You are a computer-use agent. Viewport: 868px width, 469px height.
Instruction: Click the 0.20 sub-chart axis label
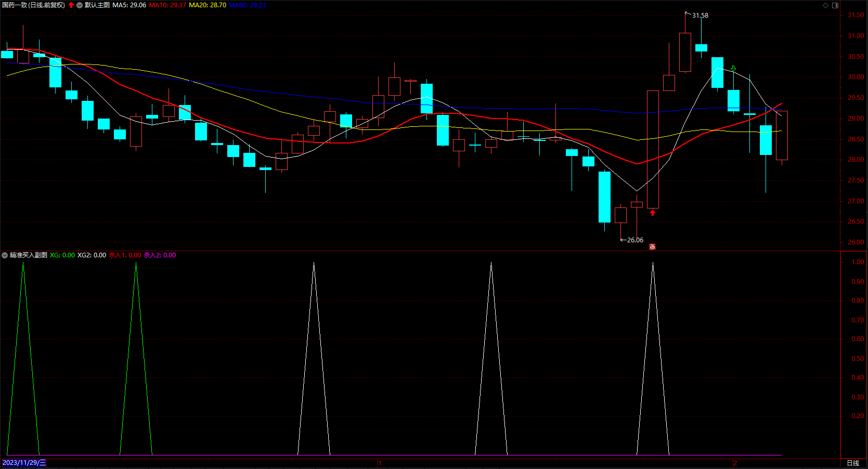(x=858, y=416)
